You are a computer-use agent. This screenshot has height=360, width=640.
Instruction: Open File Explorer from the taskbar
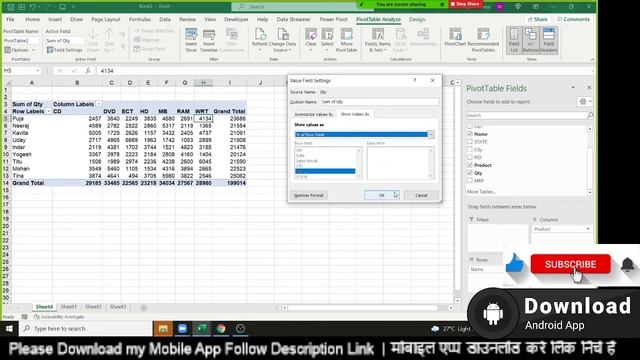click(163, 329)
